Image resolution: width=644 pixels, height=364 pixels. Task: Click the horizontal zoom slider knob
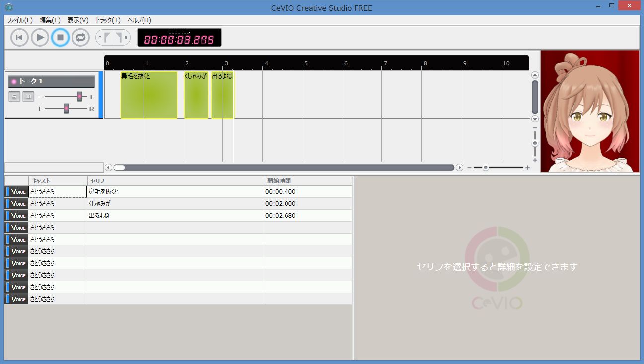point(486,168)
